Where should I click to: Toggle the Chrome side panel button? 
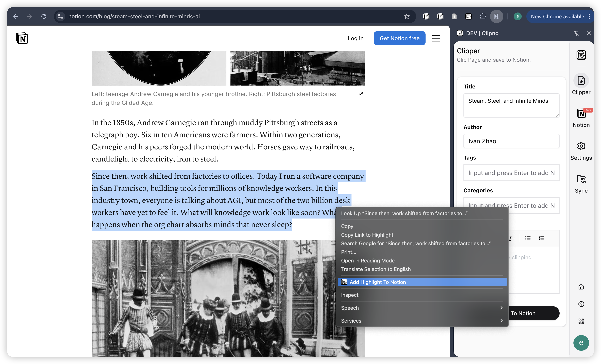point(497,16)
